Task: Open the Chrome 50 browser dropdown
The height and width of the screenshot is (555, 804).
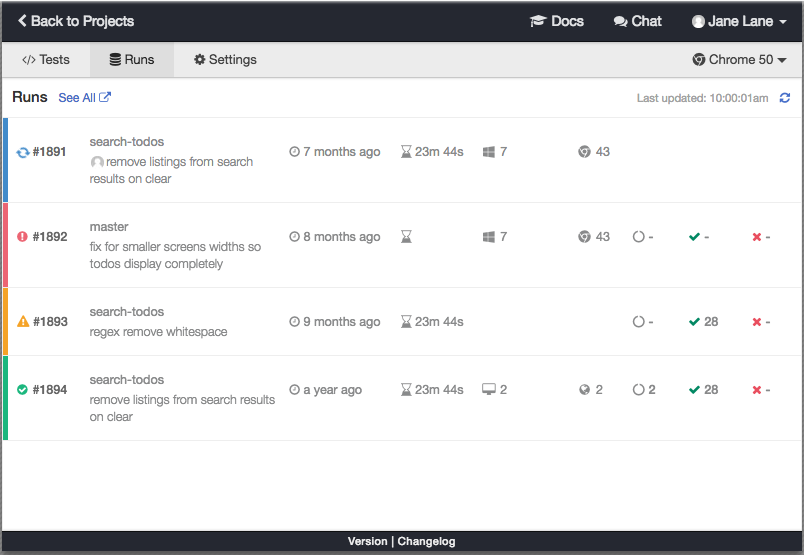Action: click(x=739, y=60)
